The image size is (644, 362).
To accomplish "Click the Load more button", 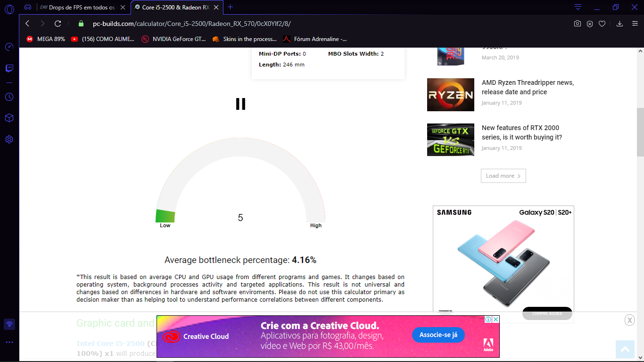I will [503, 176].
